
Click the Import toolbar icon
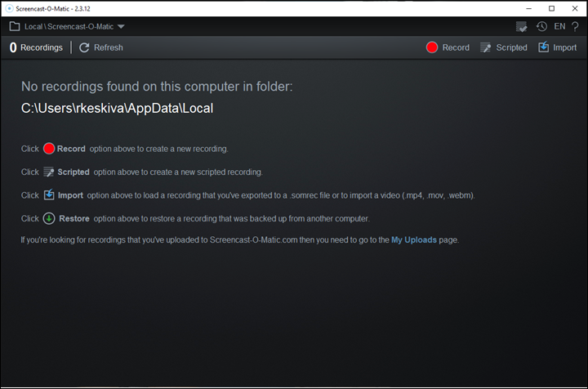click(x=543, y=47)
